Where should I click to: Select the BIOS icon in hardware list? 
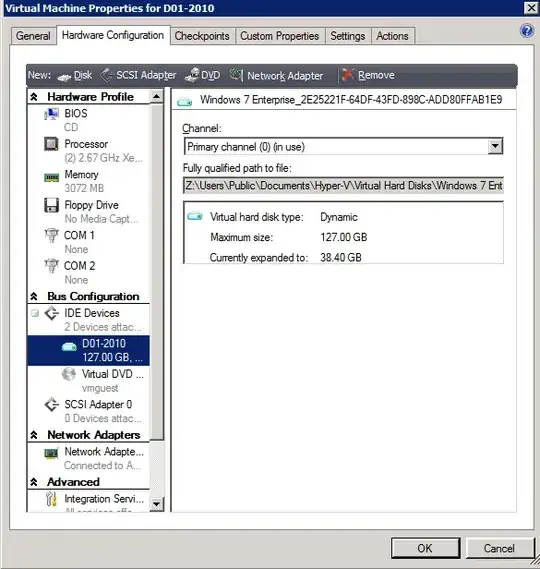click(51, 114)
